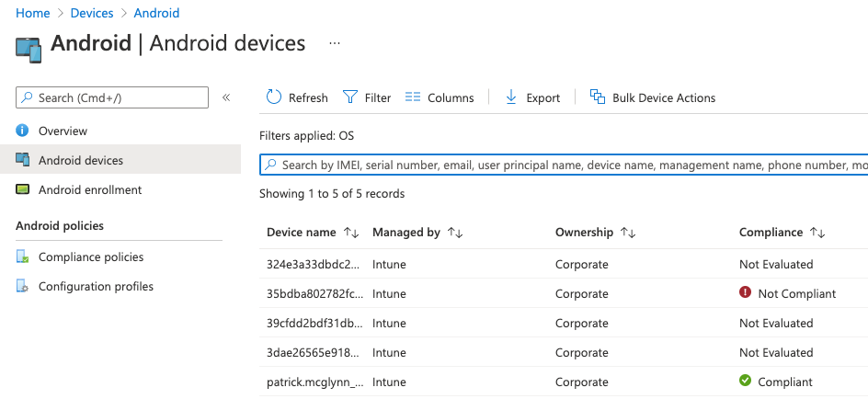This screenshot has width=868, height=399.
Task: Click Not Evaluated for 3dae26565e918 row
Action: pyautogui.click(x=776, y=352)
